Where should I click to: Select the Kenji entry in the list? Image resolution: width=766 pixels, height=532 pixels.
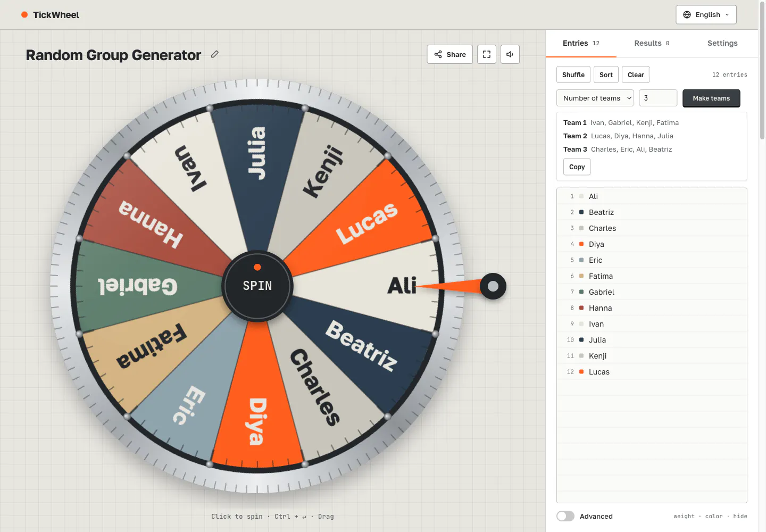click(x=652, y=356)
